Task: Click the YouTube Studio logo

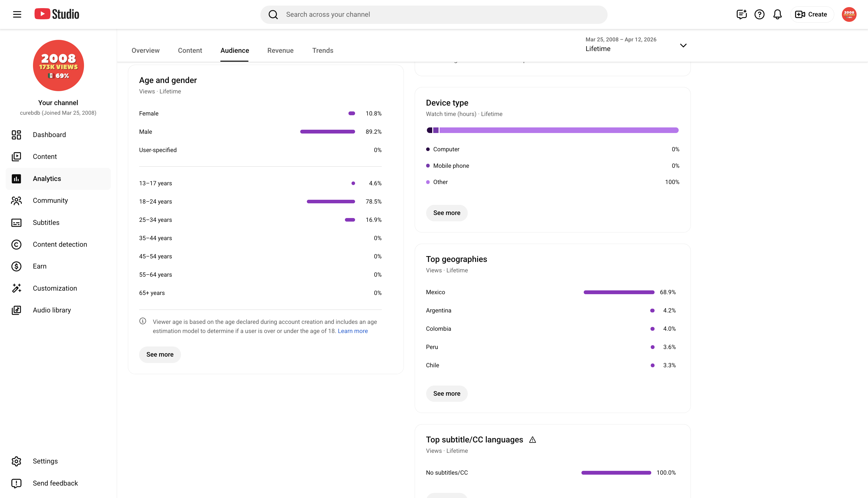Action: (57, 14)
